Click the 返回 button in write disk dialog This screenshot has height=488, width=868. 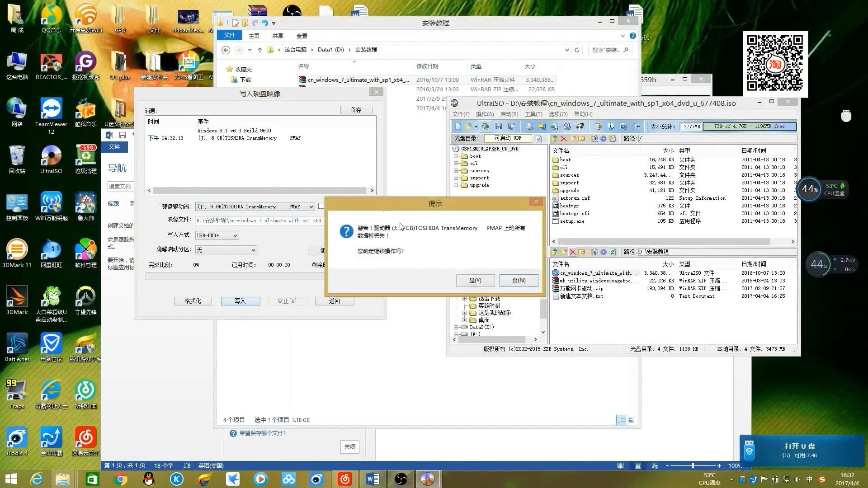334,301
